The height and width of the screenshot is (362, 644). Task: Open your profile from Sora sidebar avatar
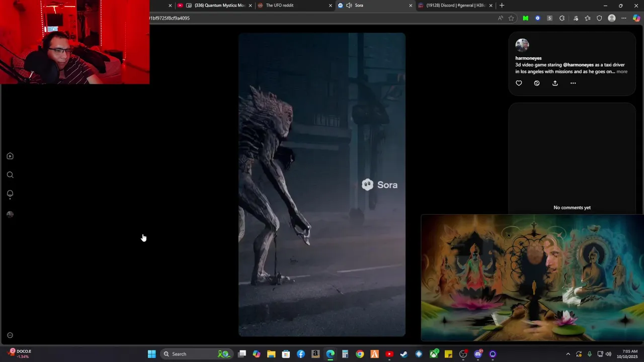tap(10, 214)
